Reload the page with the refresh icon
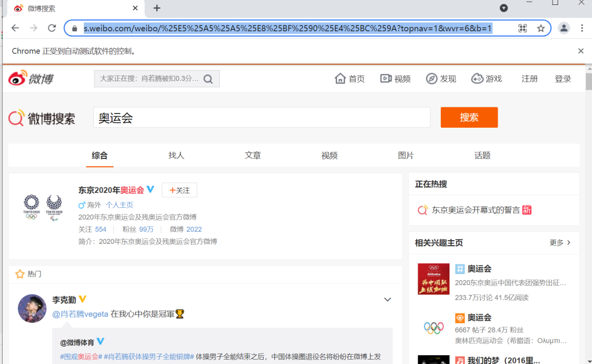The width and height of the screenshot is (592, 364). click(52, 27)
